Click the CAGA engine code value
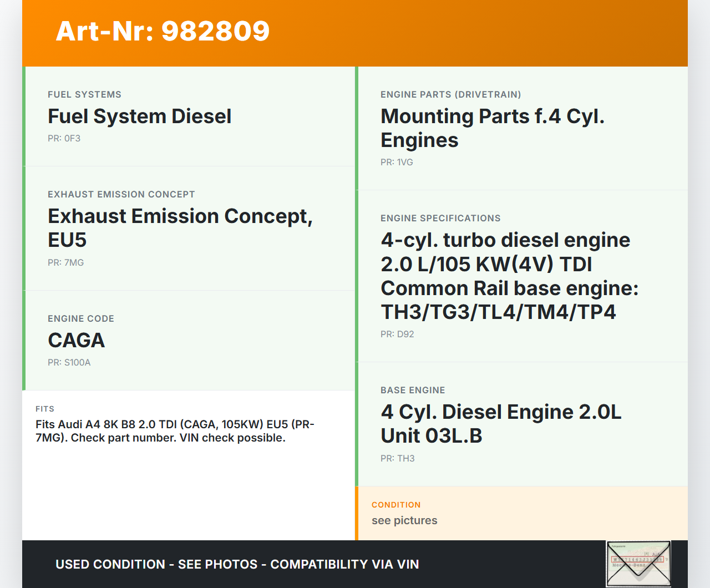 pos(76,341)
